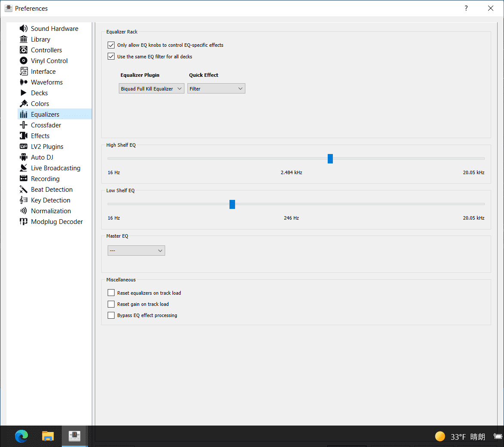Screen dimensions: 504x447
Task: Click the Interface icon in sidebar
Action: [24, 71]
